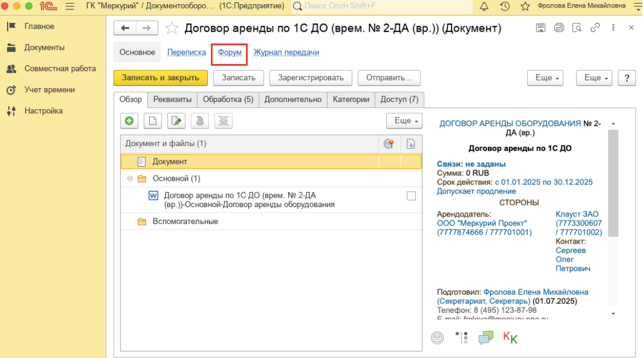Add document to favorites with star
This screenshot has width=644, height=358.
tap(171, 28)
